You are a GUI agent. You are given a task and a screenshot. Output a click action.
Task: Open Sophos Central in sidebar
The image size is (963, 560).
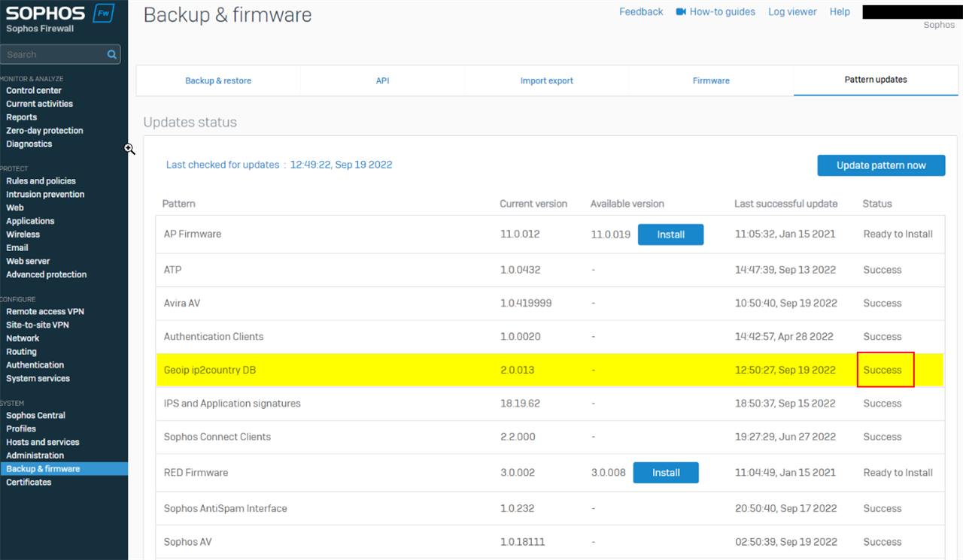(35, 416)
